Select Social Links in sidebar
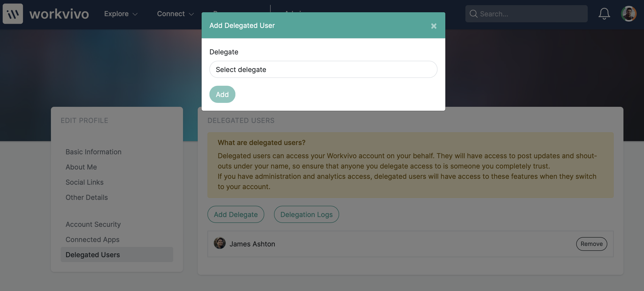The width and height of the screenshot is (644, 291). 84,182
